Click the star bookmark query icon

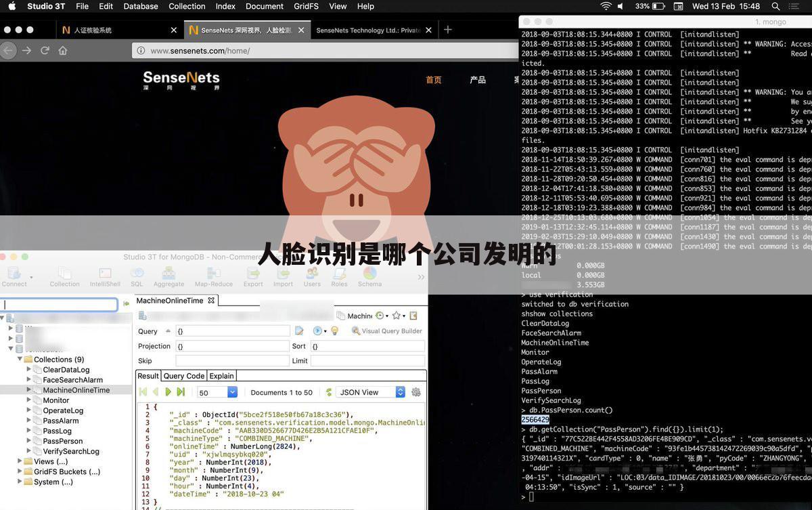(x=396, y=316)
